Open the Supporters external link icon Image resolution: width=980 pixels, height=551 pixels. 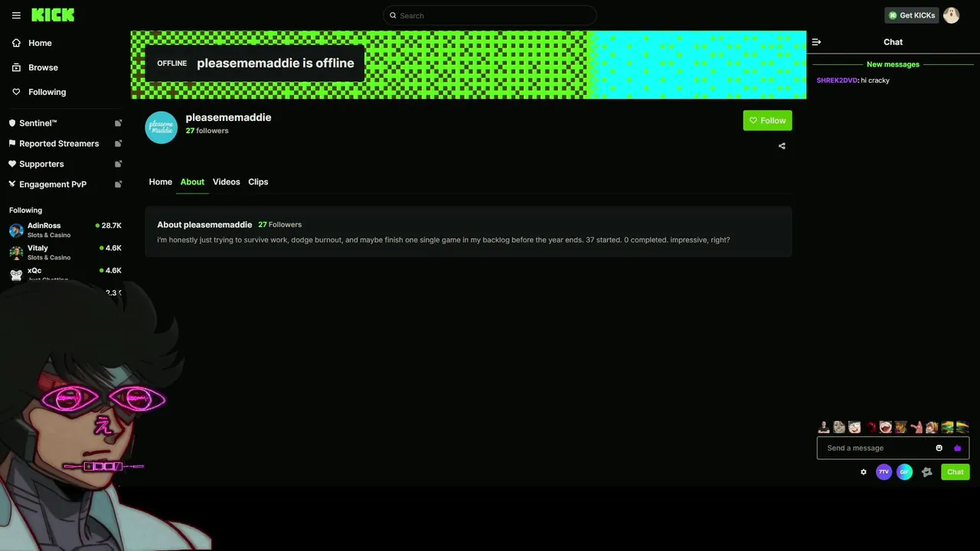click(118, 164)
